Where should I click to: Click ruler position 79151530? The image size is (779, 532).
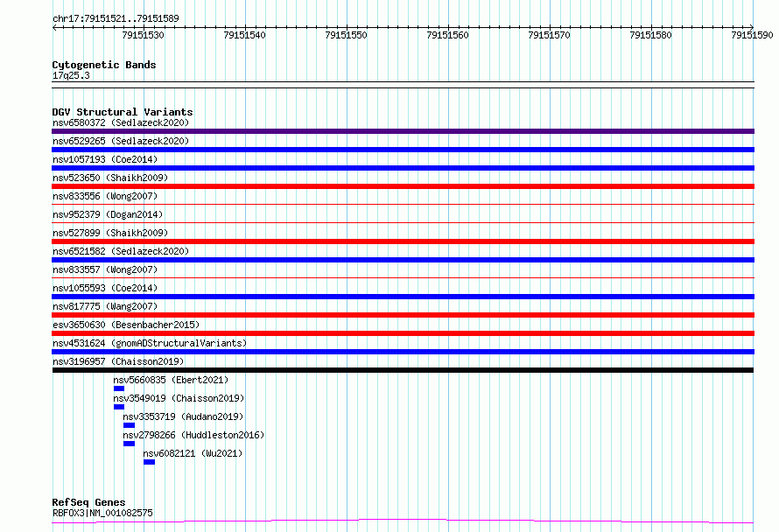pos(143,35)
